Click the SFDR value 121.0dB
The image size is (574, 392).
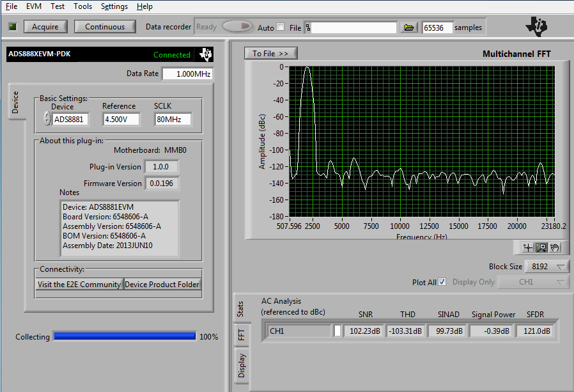(x=536, y=331)
